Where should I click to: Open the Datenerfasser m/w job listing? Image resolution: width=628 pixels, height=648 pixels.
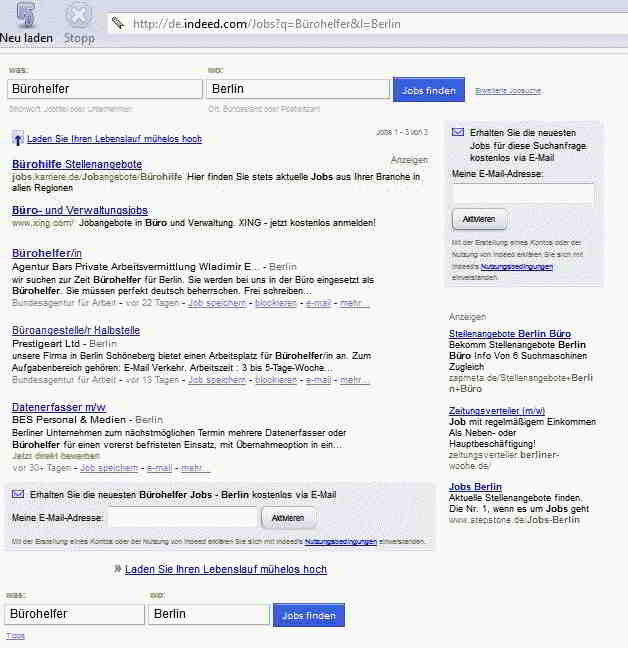pos(58,407)
